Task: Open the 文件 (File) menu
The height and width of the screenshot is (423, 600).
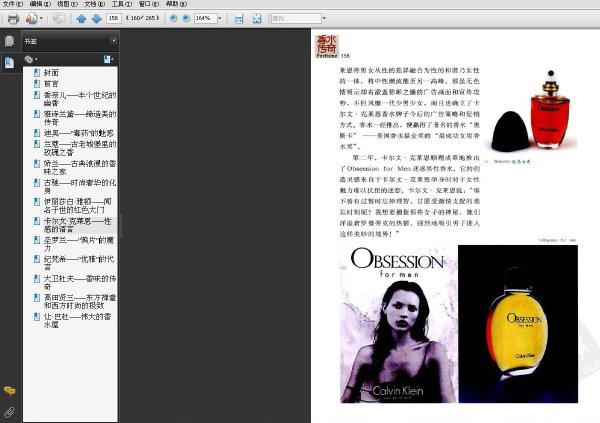Action: 13,4
